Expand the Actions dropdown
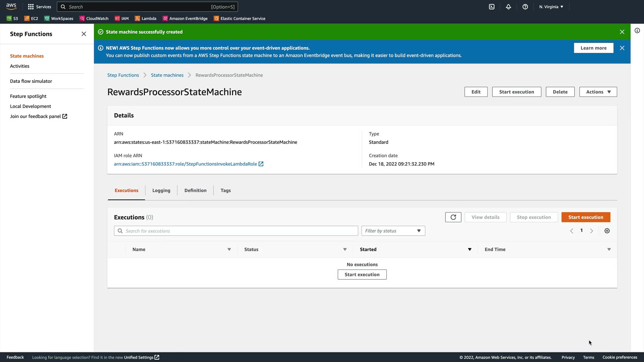 point(598,92)
